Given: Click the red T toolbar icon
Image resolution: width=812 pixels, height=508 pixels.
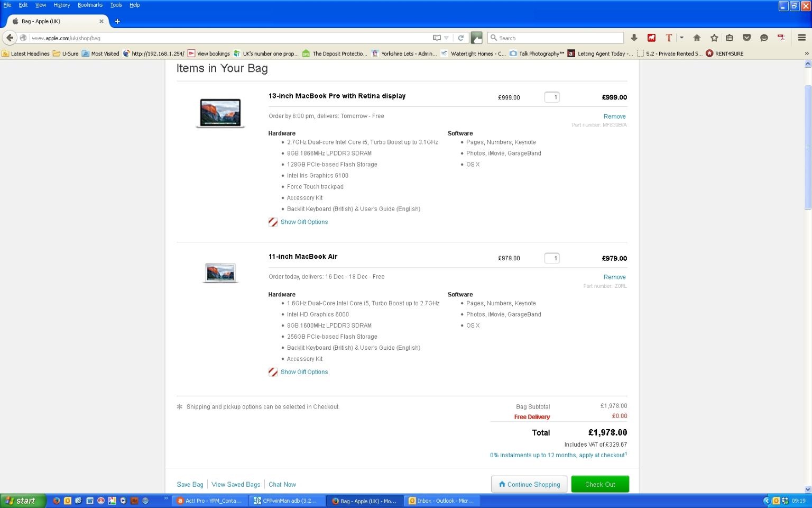Looking at the screenshot, I should point(669,38).
